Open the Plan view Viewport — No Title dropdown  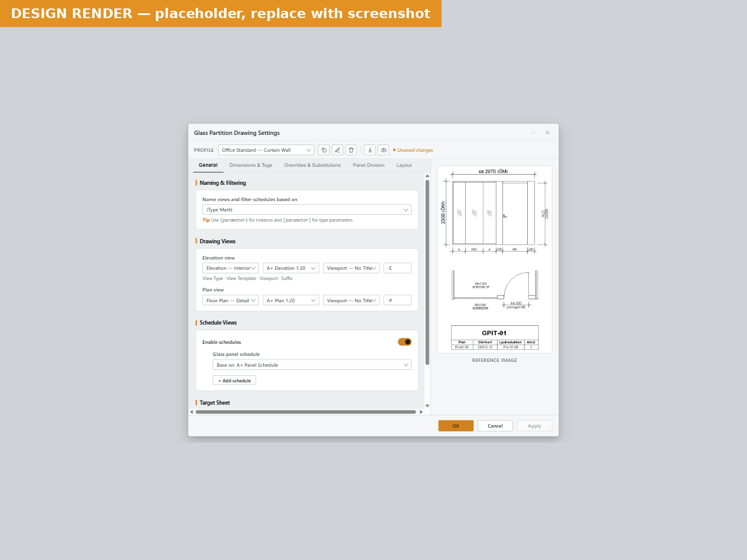pos(351,300)
